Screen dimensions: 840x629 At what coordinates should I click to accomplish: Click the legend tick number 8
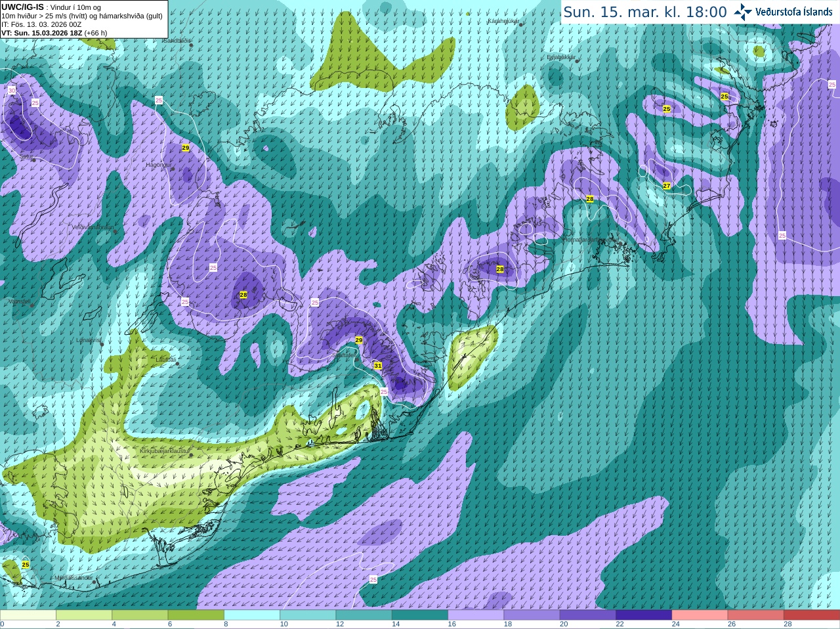pyautogui.click(x=226, y=624)
